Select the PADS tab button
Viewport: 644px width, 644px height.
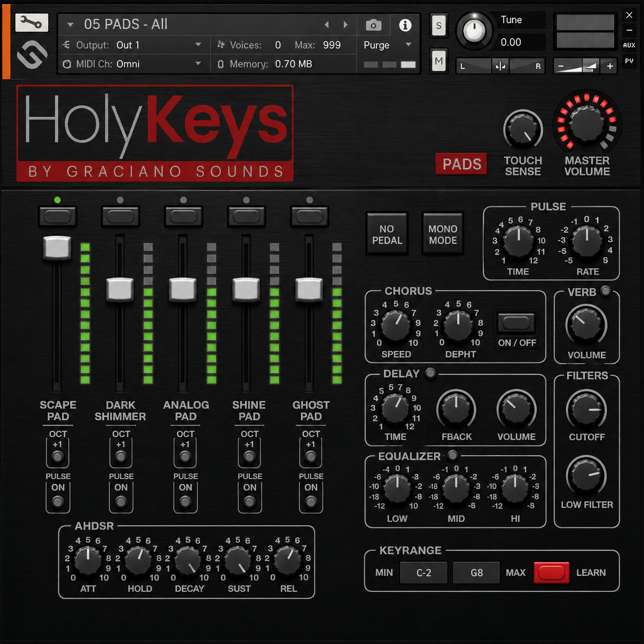461,164
